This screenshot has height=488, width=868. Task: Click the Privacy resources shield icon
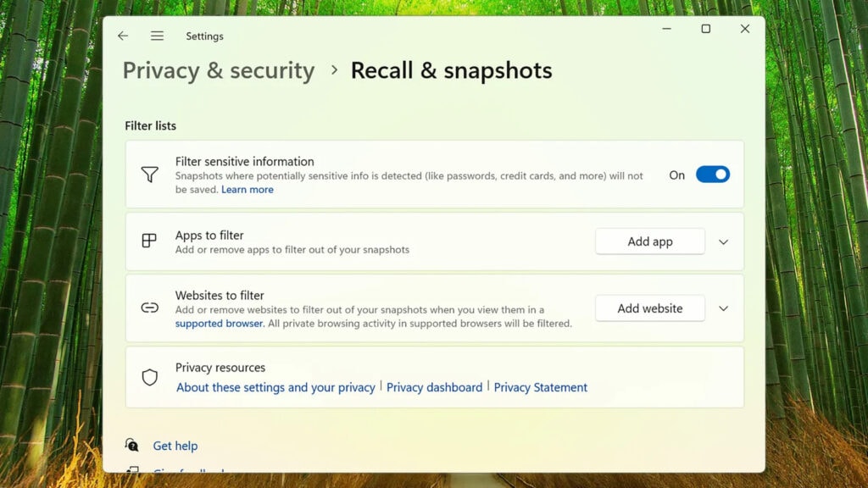[x=149, y=377]
